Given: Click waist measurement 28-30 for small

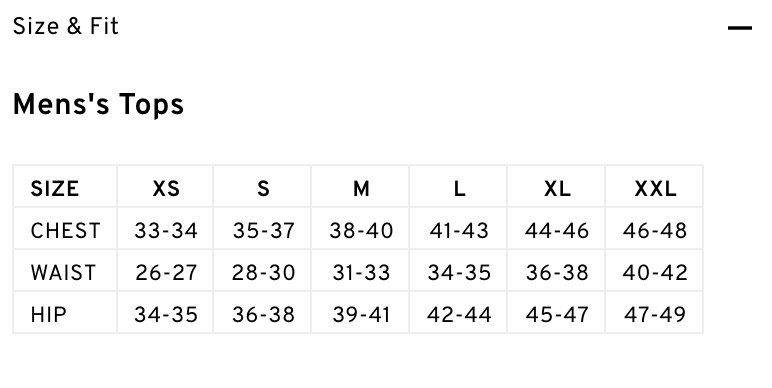Looking at the screenshot, I should (263, 273).
